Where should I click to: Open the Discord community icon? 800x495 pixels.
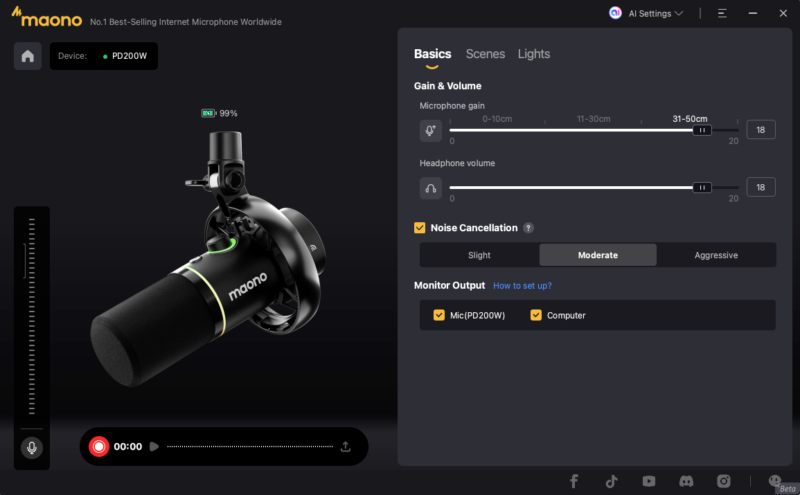point(686,481)
